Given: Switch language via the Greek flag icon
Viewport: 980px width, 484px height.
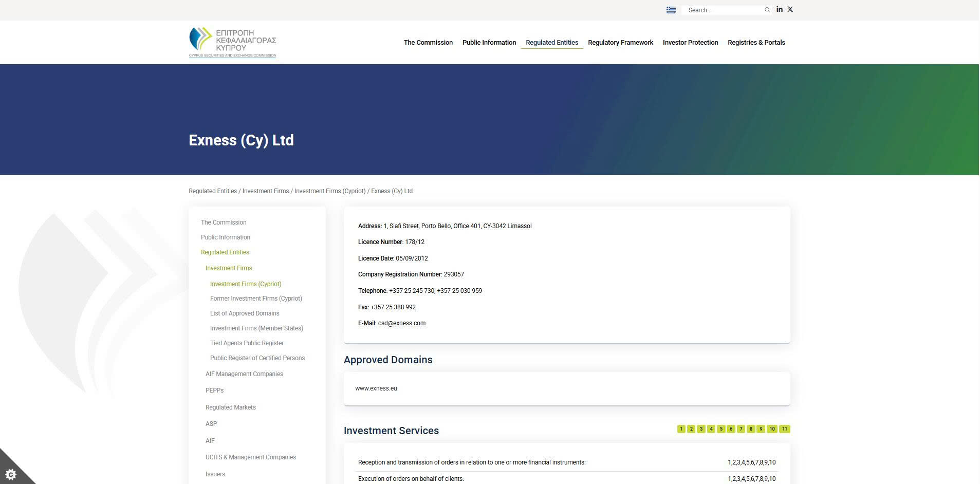Looking at the screenshot, I should 671,10.
